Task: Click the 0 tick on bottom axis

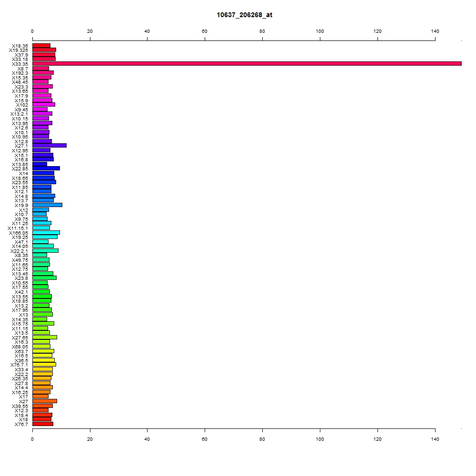Action: (32, 439)
